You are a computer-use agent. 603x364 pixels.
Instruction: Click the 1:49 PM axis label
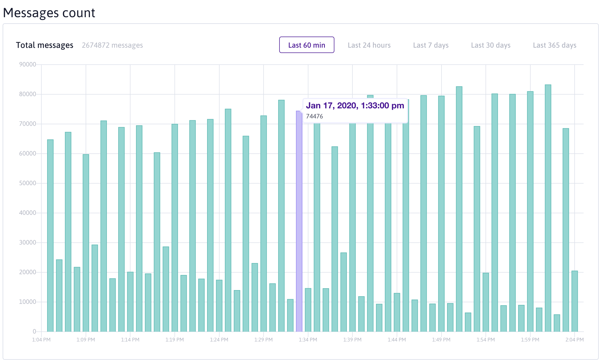(441, 340)
